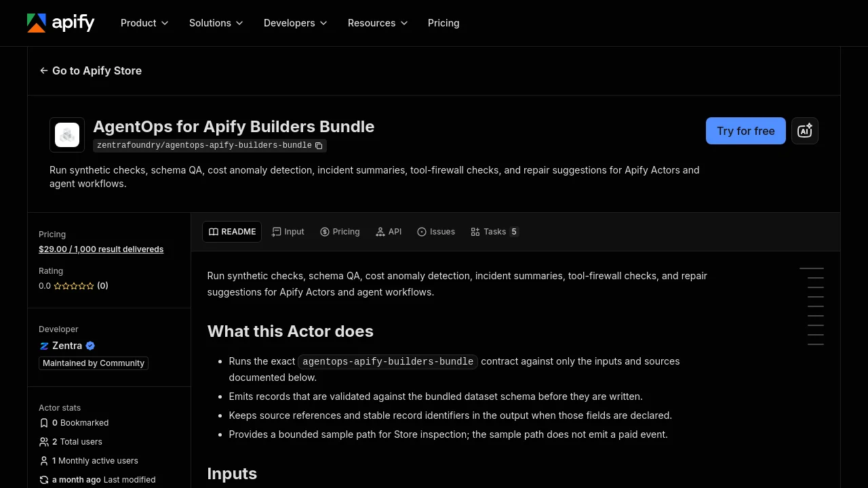Jump to first section in README outline

812,268
